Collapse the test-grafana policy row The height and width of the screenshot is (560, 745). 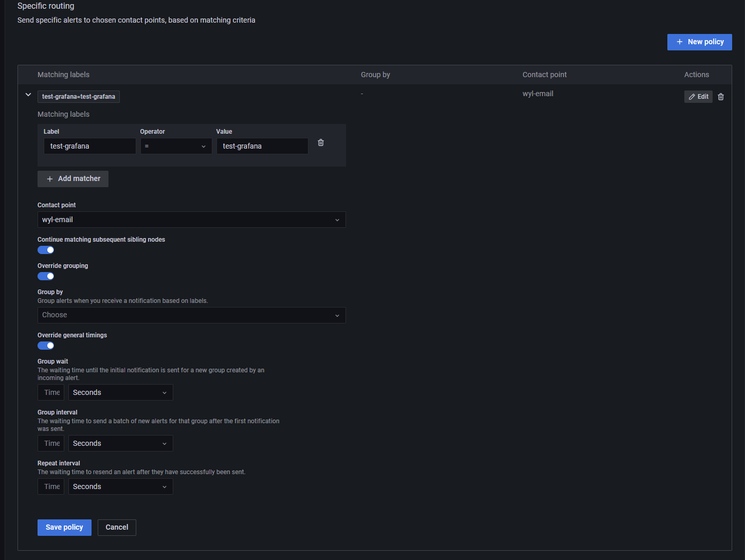(28, 95)
